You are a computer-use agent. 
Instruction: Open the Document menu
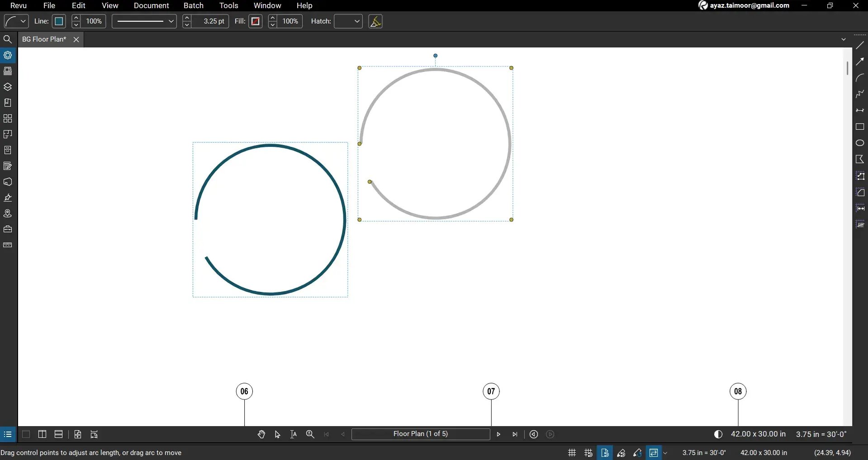click(x=151, y=5)
